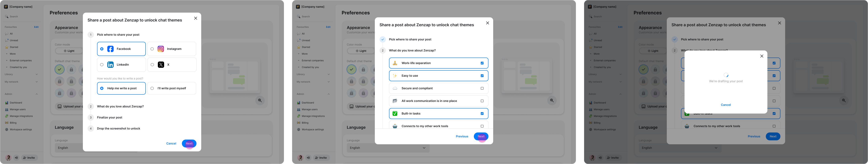Open Language dropdown behind the drafting popup screen
The height and width of the screenshot is (164, 868).
click(x=680, y=148)
